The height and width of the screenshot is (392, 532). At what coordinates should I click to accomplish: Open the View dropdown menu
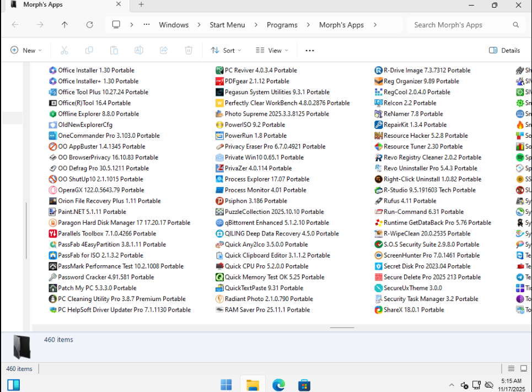tap(272, 50)
